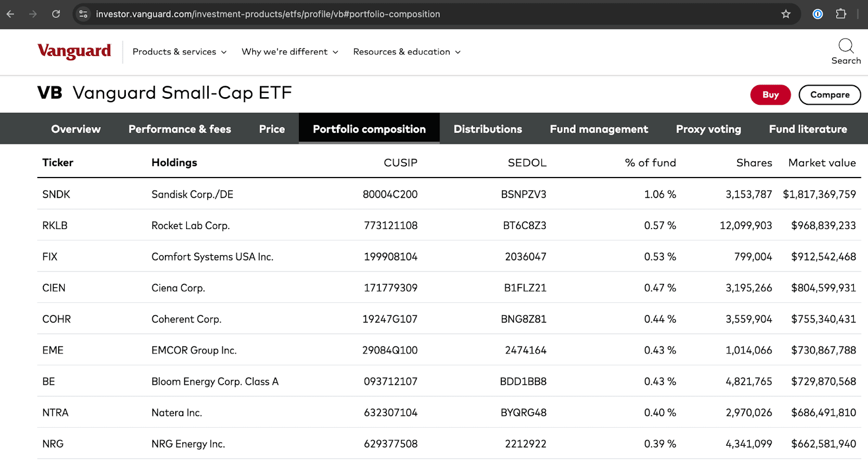Expand Products & services menu
The width and height of the screenshot is (868, 462).
[180, 52]
